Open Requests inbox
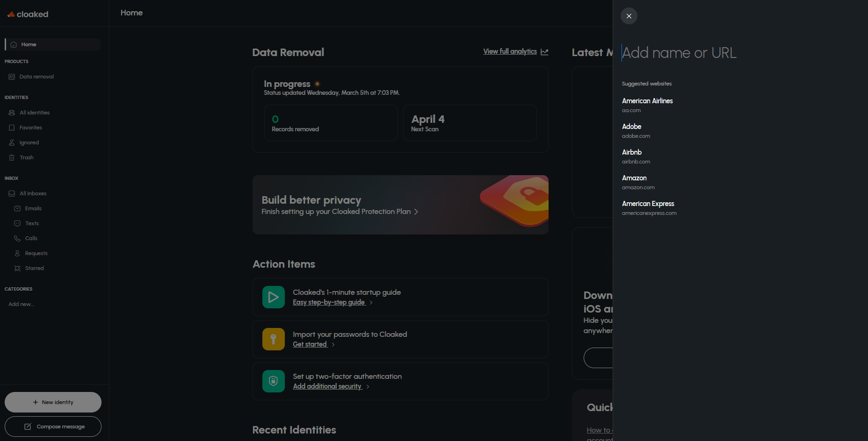 click(x=36, y=253)
